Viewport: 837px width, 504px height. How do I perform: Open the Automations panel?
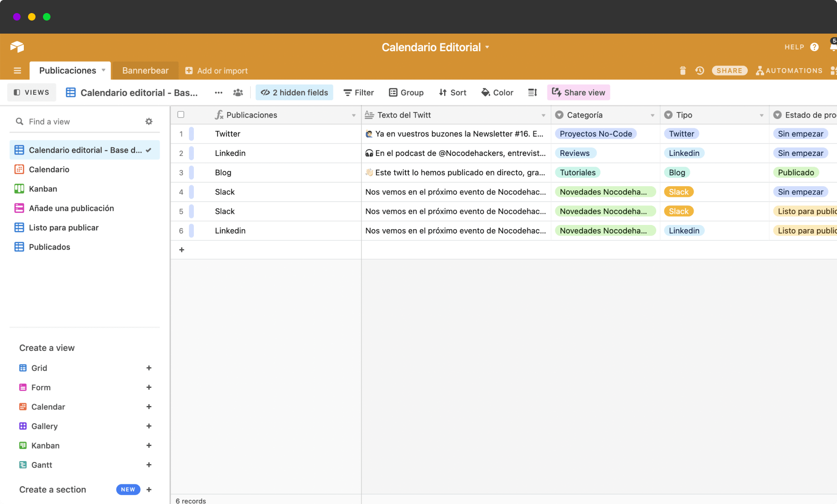click(x=789, y=70)
